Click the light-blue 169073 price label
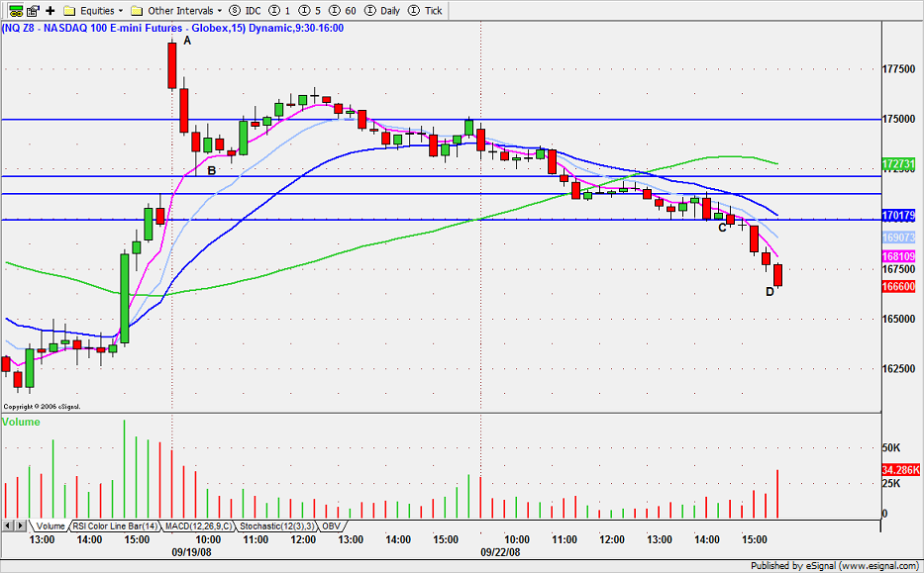This screenshot has height=573, width=924. point(898,238)
